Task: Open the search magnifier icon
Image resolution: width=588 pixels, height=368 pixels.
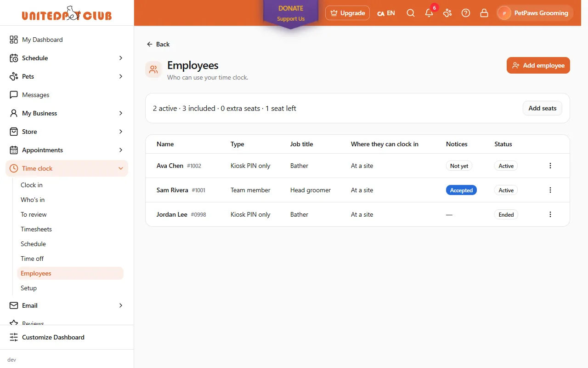Action: 411,13
